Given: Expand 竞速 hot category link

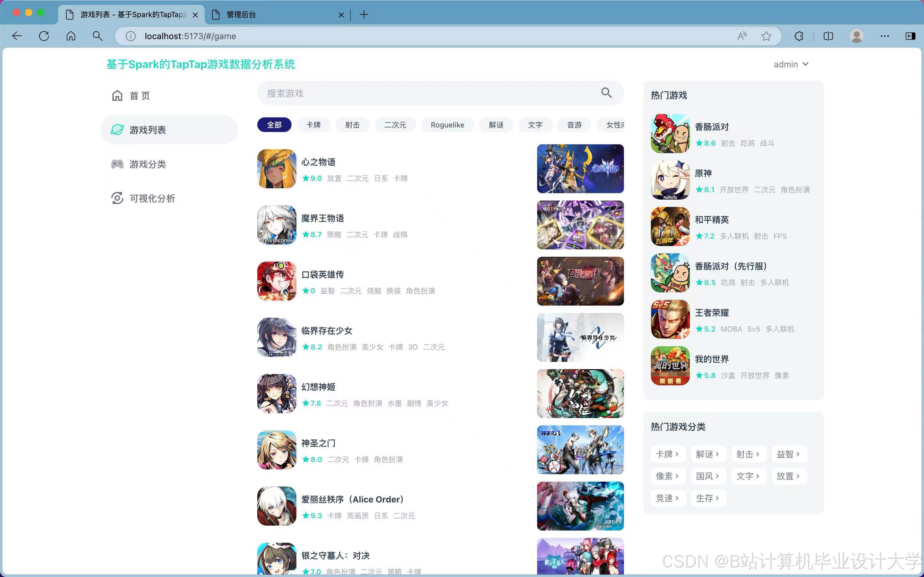Looking at the screenshot, I should (x=667, y=498).
